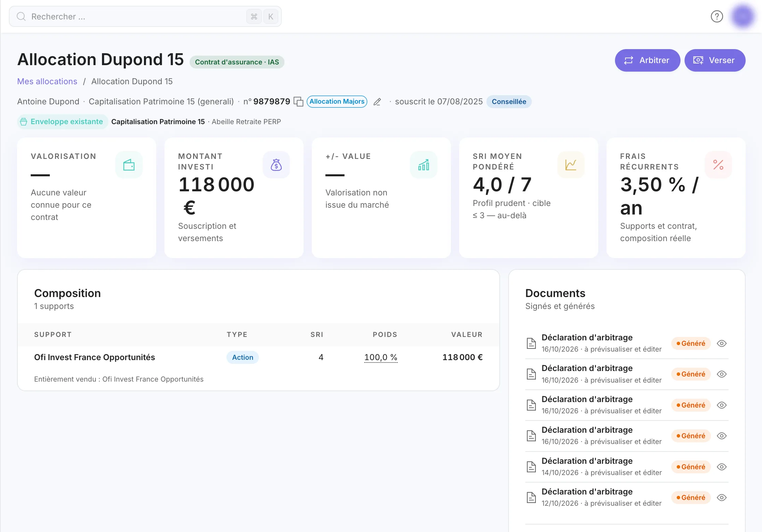Click the SRI column header in Composition
This screenshot has width=762, height=532.
(x=317, y=335)
